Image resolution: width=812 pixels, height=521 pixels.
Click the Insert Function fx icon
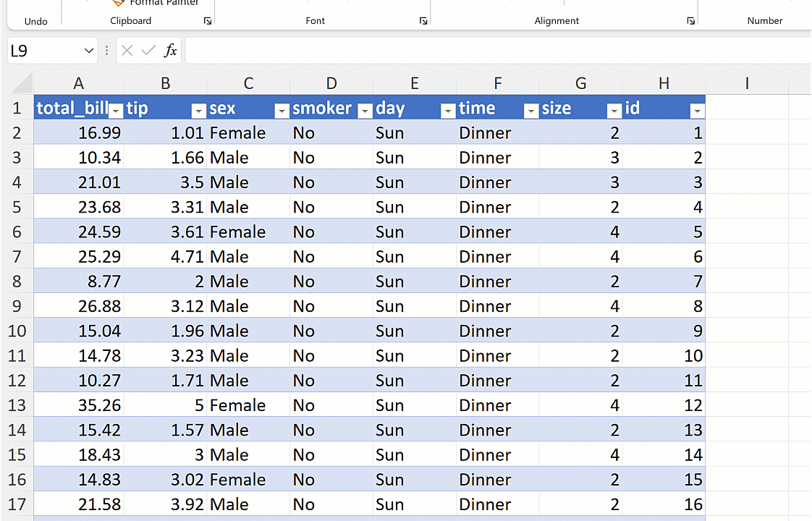[171, 51]
